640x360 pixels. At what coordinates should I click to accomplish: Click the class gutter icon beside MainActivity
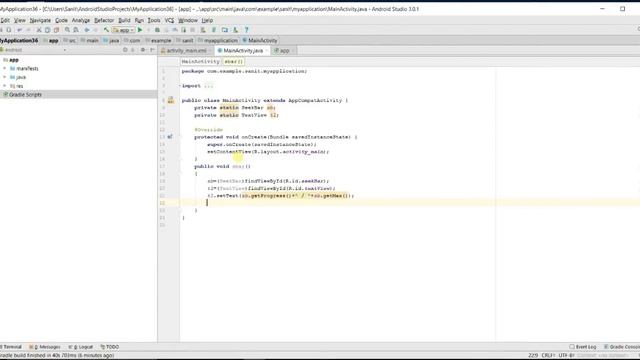171,100
